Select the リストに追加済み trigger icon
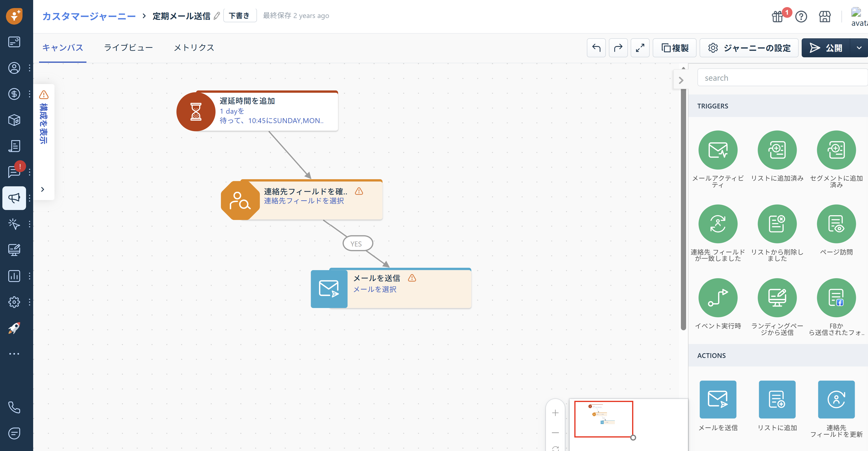The height and width of the screenshot is (451, 868). click(777, 150)
